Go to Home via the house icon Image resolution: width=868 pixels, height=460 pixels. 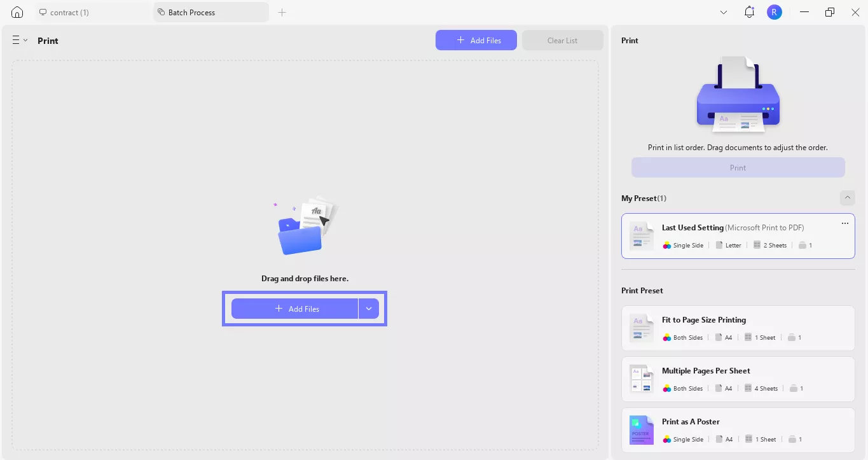click(x=17, y=12)
